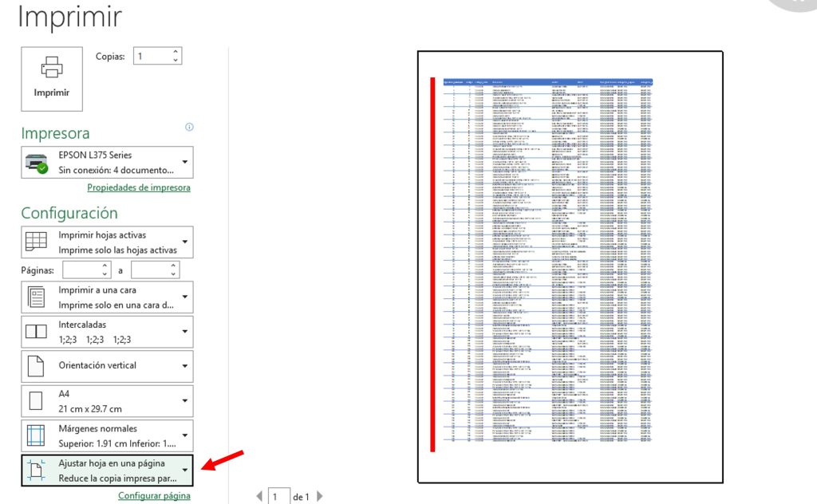Go to the previous preview page arrow
This screenshot has width=817, height=504.
pos(259,496)
